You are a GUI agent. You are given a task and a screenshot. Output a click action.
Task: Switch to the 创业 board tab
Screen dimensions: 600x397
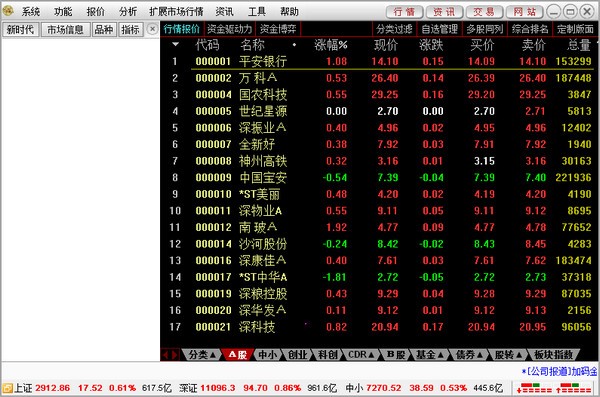(297, 355)
